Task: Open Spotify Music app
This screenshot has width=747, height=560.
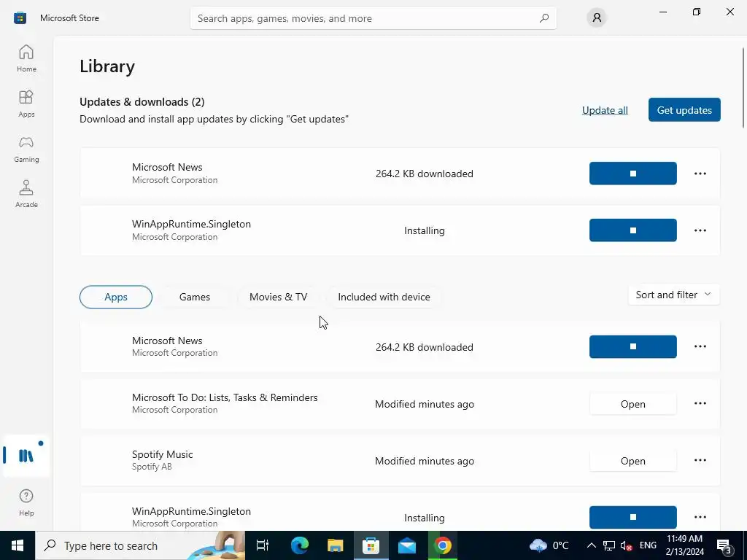Action: 632,461
